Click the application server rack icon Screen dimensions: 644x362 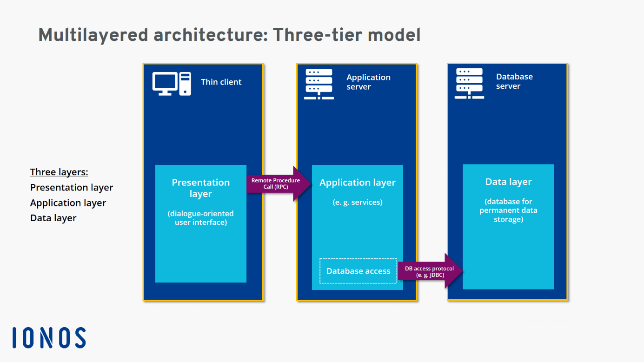(319, 84)
